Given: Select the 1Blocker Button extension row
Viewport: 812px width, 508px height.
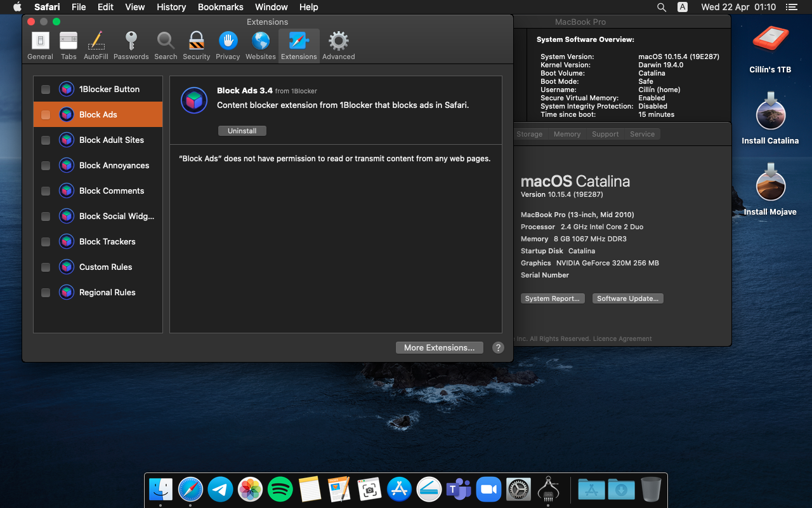Looking at the screenshot, I should coord(98,89).
